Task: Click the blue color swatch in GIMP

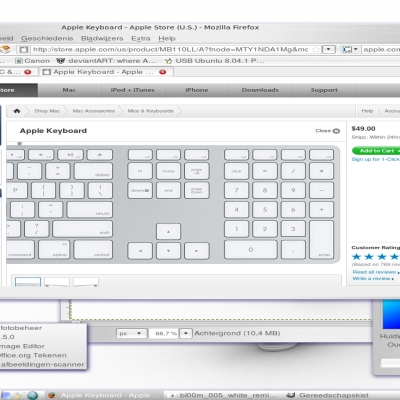Action: point(391,314)
